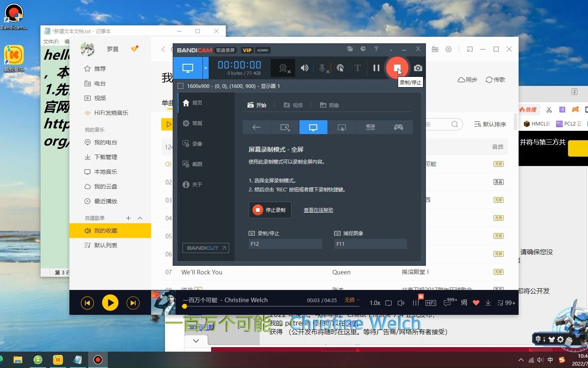Stop recording with the red REC button
588x368 pixels.
[397, 68]
